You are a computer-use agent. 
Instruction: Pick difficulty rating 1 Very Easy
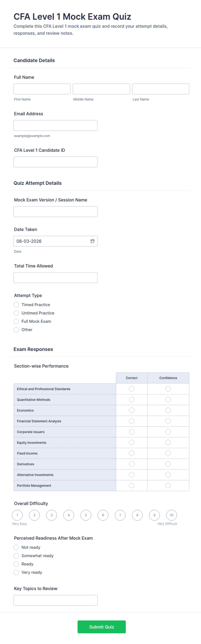(17, 515)
